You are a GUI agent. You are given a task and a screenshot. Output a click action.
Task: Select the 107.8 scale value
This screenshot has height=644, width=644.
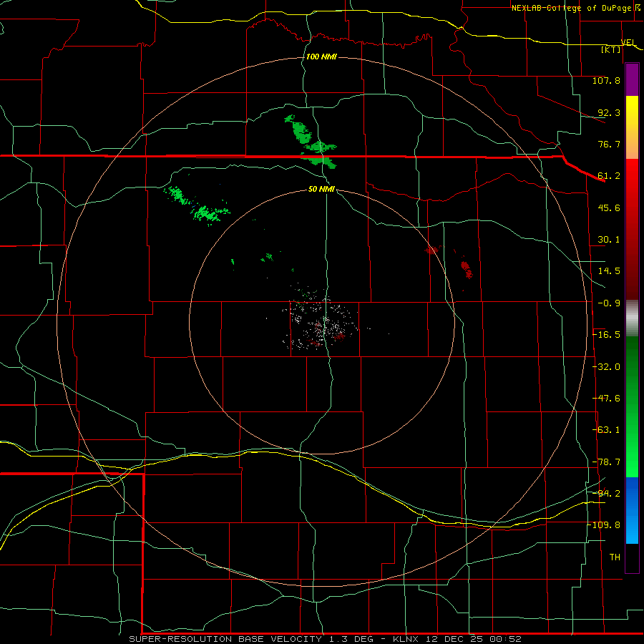click(606, 80)
